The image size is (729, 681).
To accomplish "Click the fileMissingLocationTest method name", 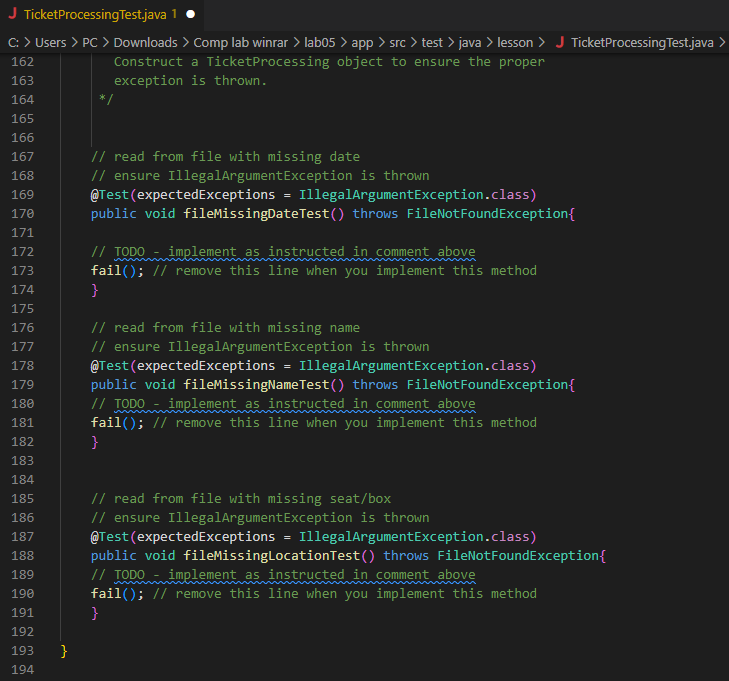I will 272,556.
